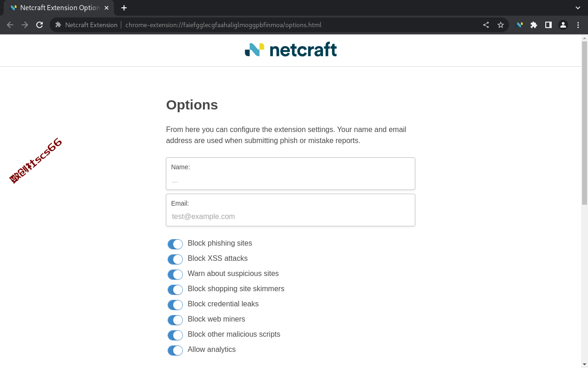This screenshot has width=588, height=368.
Task: Click the address bar URL text
Action: [x=223, y=25]
